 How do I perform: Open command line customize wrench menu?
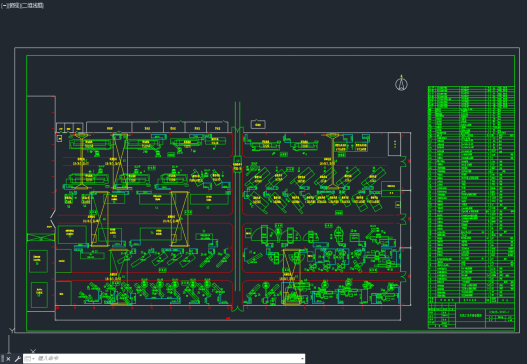point(17,359)
